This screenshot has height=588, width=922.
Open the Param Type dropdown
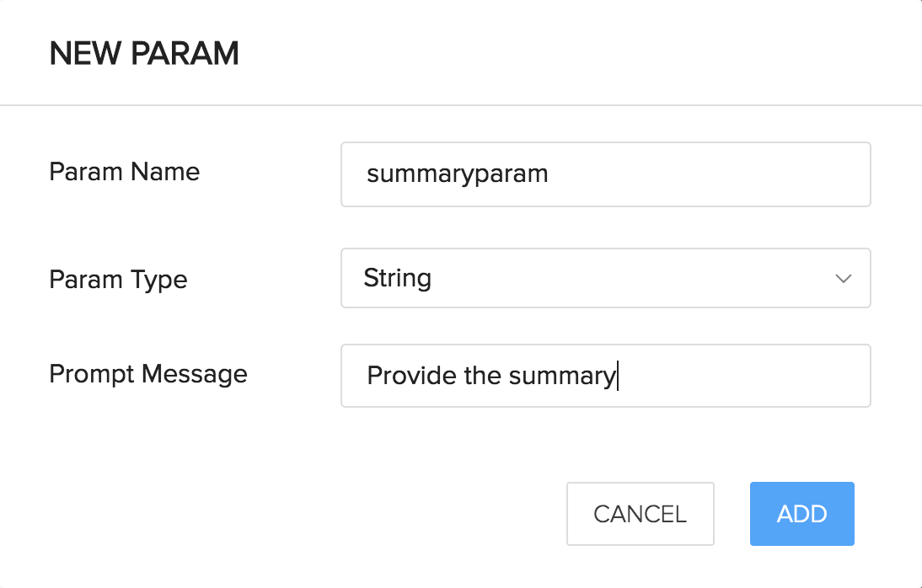coord(606,278)
